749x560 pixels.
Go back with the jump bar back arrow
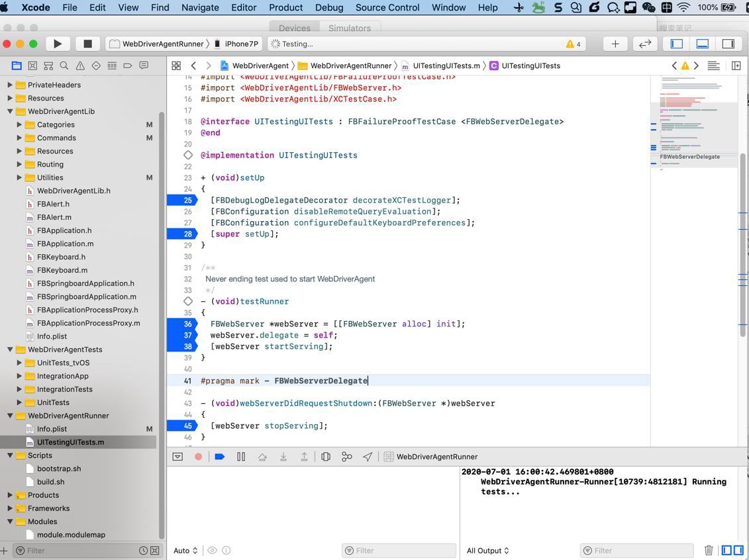tap(193, 66)
